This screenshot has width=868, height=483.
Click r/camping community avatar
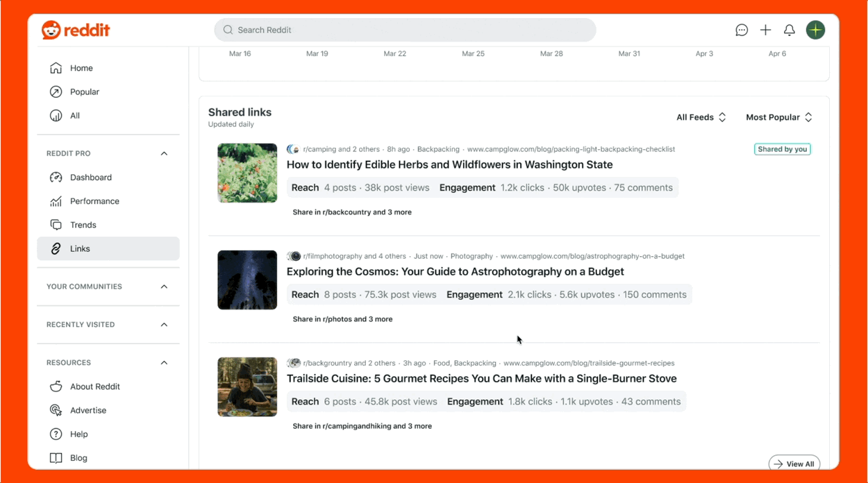coord(293,149)
